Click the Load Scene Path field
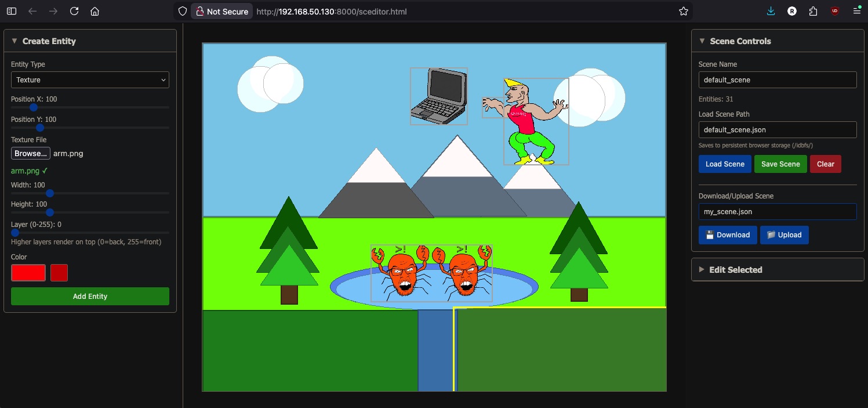Screen dimensions: 868x408 [x=778, y=130]
